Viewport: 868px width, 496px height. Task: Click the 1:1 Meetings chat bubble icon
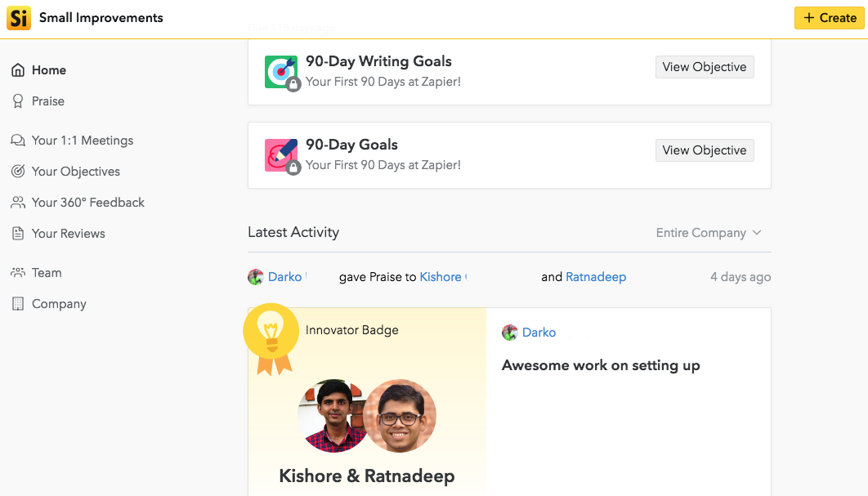[18, 140]
